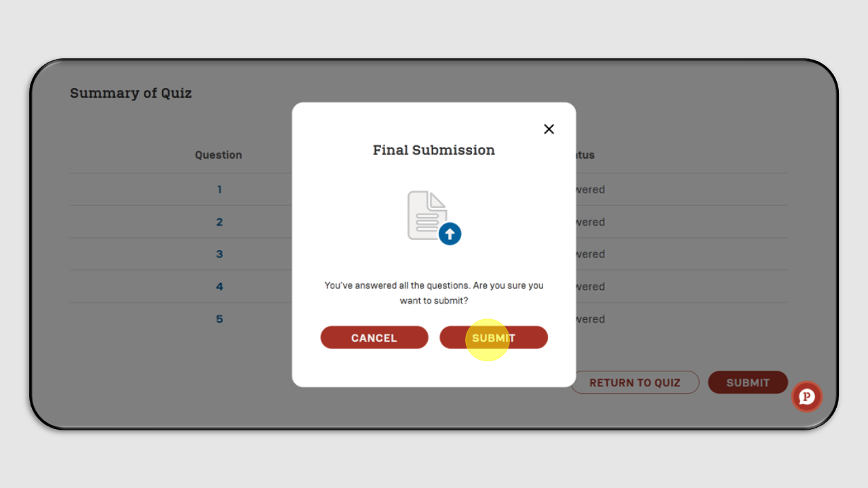
Task: Close the Final Submission dialog with X
Action: (549, 129)
